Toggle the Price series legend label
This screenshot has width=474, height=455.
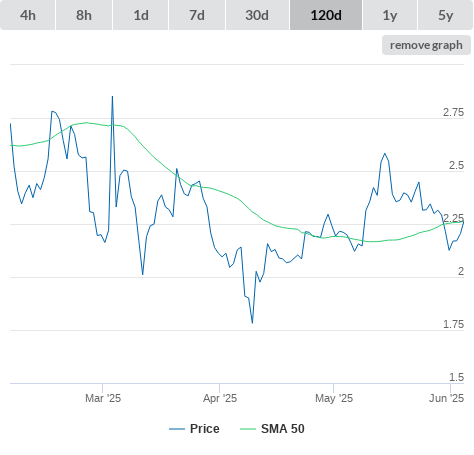[x=205, y=429]
